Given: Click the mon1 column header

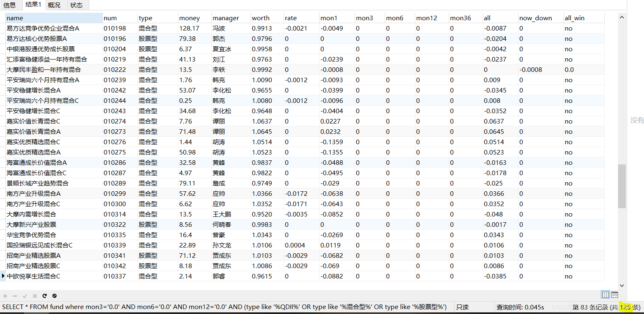Looking at the screenshot, I should coord(337,18).
